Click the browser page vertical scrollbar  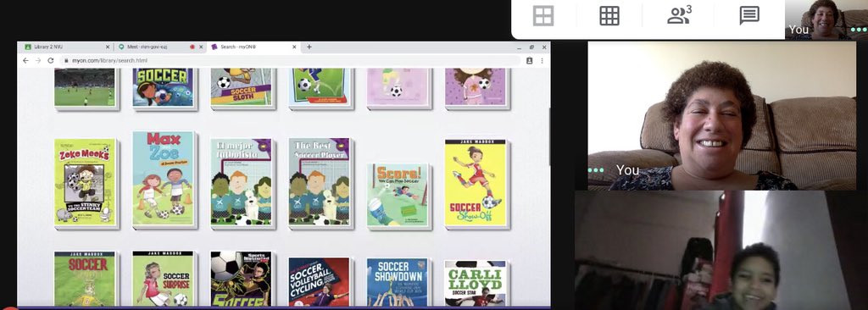(x=549, y=136)
